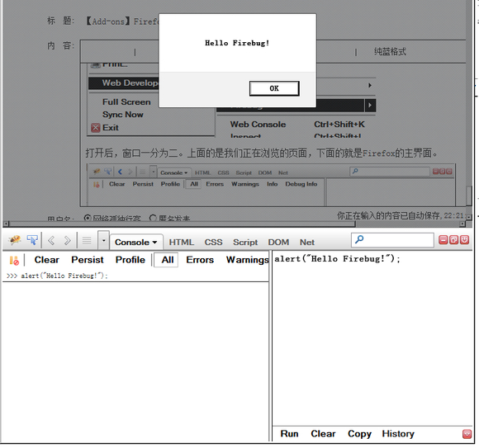Click the Web Console menu entry in page
This screenshot has height=448, width=479.
[x=258, y=125]
